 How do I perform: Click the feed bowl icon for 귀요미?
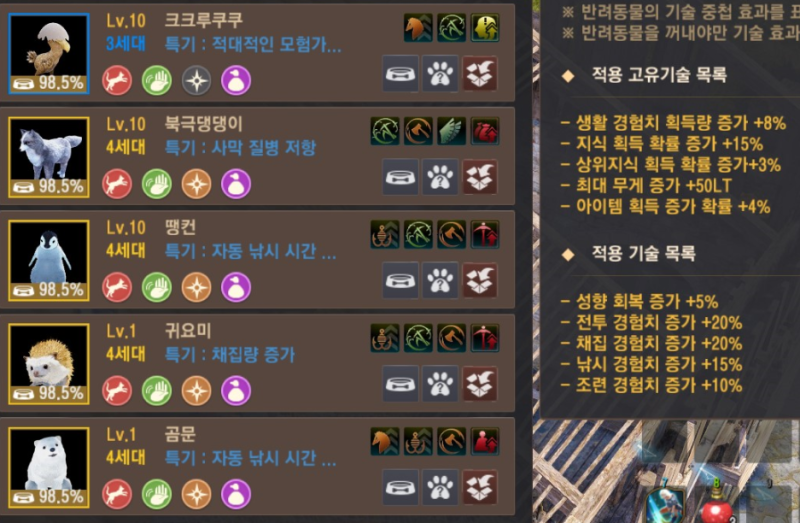(x=401, y=384)
